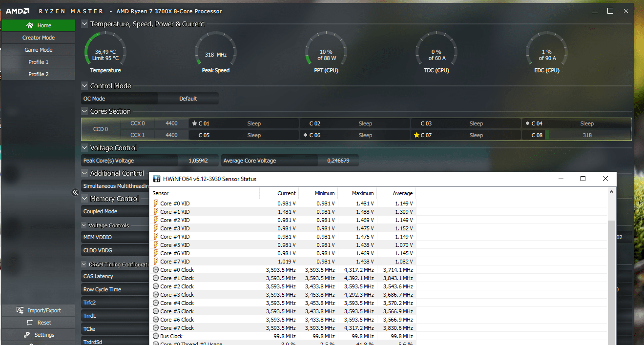
Task: Click the Maximum column header in HWiNFO64
Action: pyautogui.click(x=357, y=193)
